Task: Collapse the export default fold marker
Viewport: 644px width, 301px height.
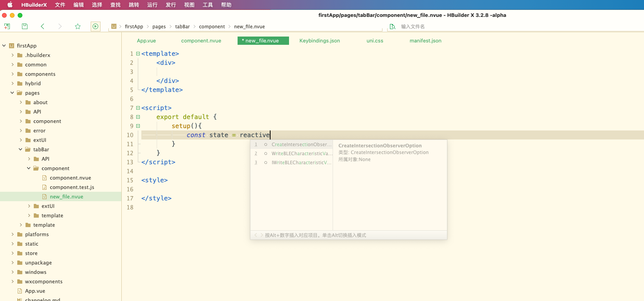Action: click(x=138, y=117)
